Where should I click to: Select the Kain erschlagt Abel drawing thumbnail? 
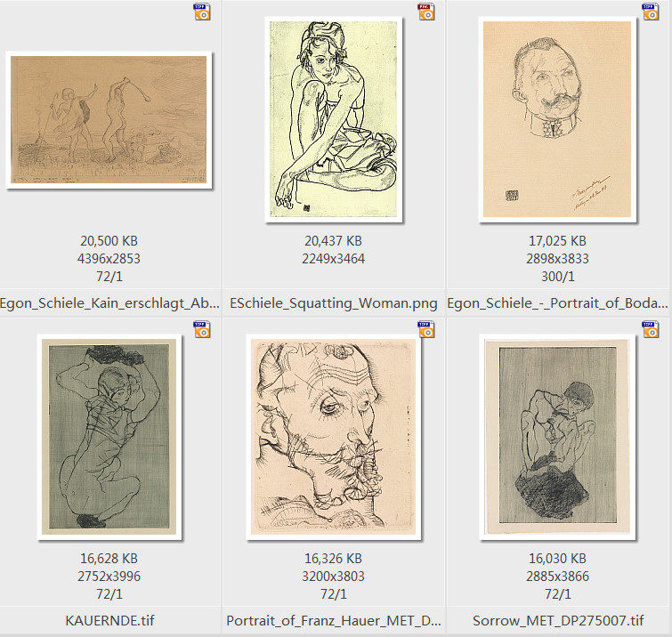pos(109,120)
